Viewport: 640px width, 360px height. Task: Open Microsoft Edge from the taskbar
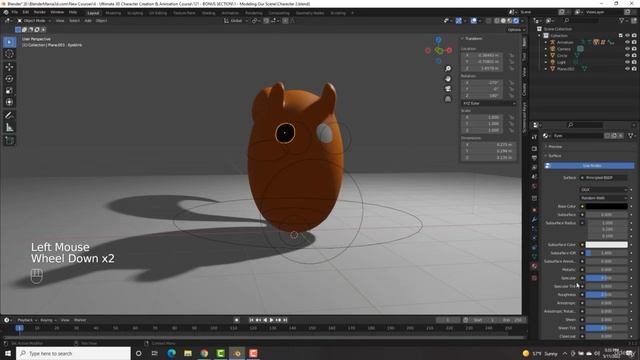[x=171, y=353]
